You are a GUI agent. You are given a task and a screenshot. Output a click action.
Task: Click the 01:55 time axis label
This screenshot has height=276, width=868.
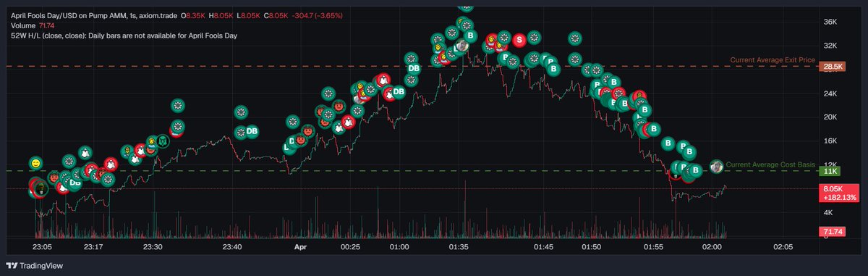[653, 248]
